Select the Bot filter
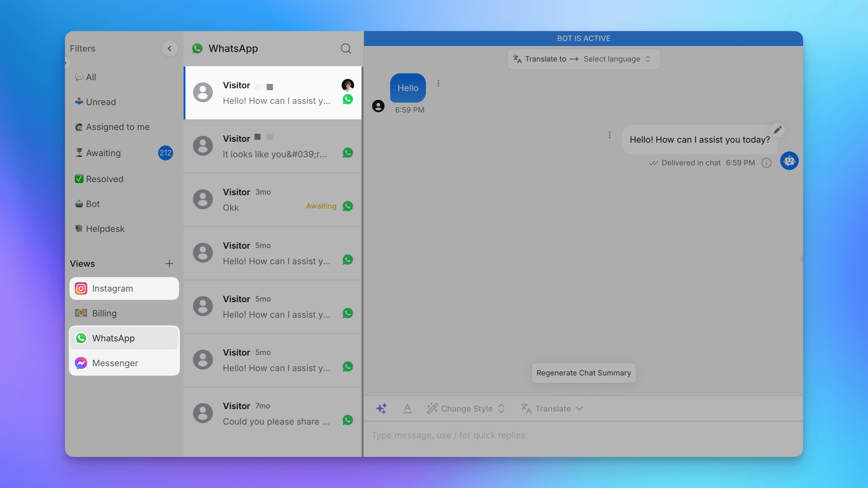Image resolution: width=868 pixels, height=488 pixels. [124, 204]
